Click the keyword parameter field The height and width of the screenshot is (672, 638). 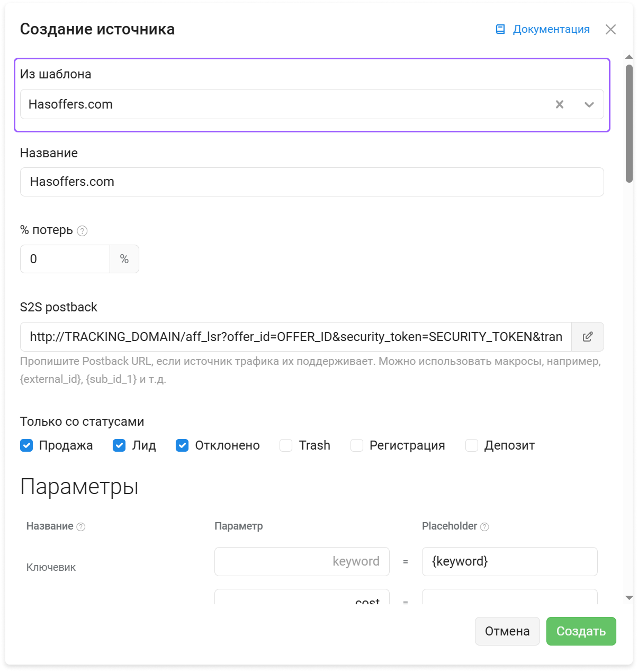point(302,561)
